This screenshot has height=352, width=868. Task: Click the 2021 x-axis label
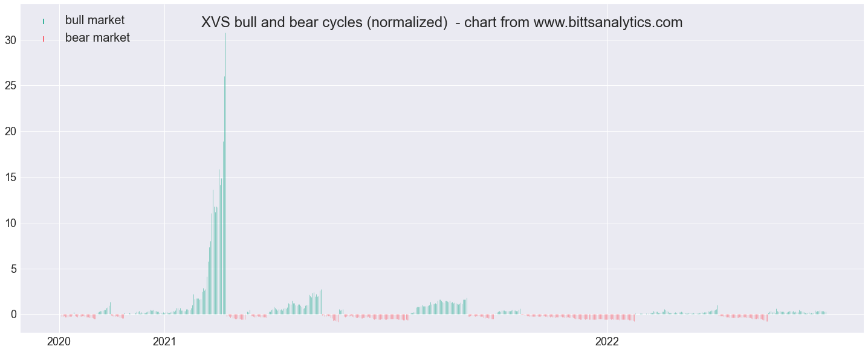(164, 341)
